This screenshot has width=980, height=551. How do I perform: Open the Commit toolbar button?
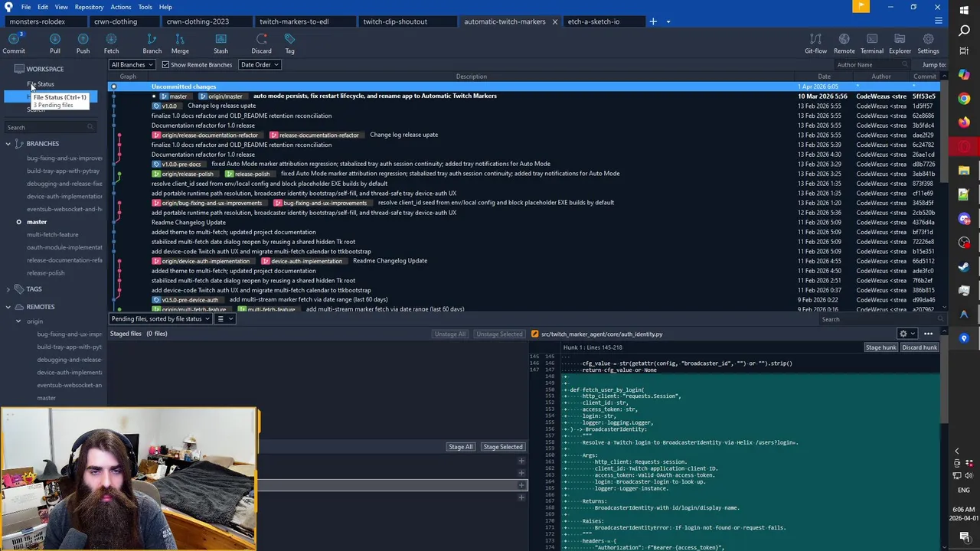click(x=14, y=44)
